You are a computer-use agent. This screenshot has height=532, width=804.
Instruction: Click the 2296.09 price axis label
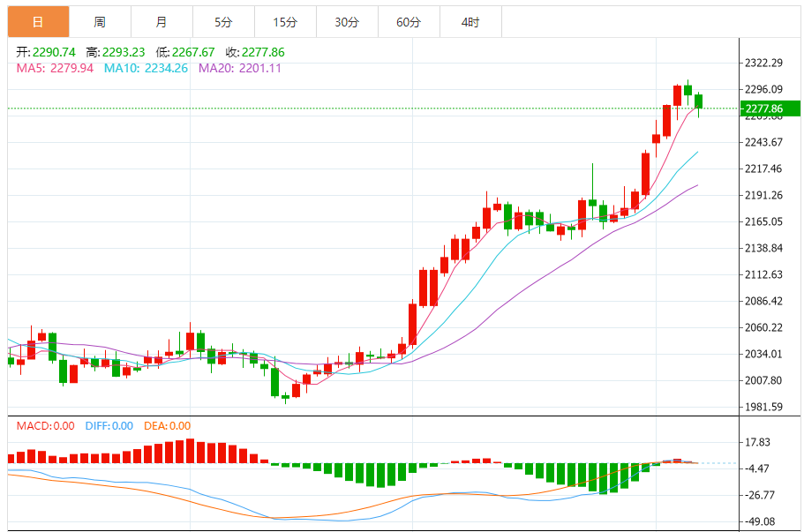click(764, 89)
